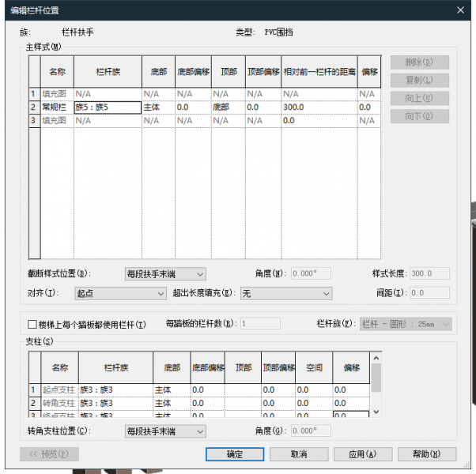
Task: Click the 向下(O) button
Action: click(420, 116)
